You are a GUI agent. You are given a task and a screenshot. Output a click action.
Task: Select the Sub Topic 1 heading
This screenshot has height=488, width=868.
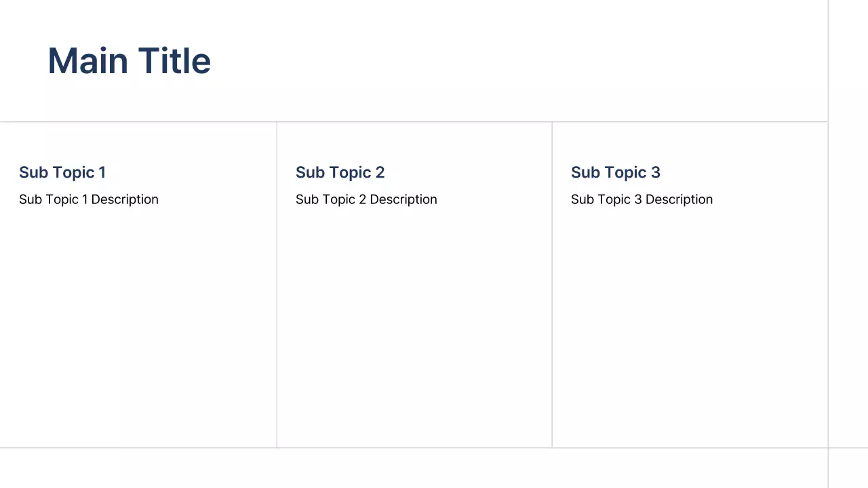(x=62, y=172)
